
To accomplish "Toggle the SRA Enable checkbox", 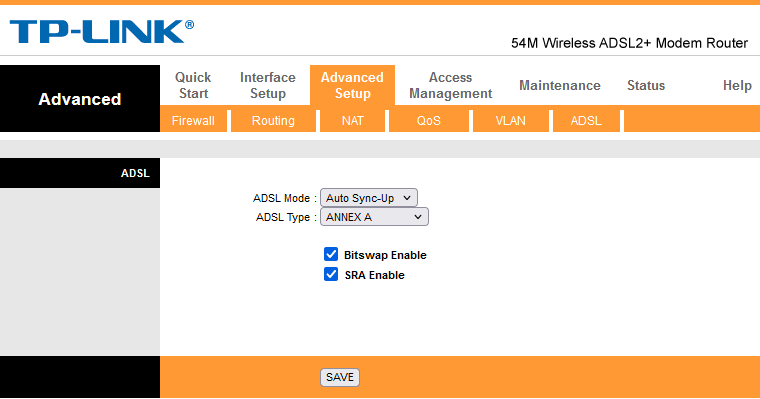I will click(x=331, y=274).
